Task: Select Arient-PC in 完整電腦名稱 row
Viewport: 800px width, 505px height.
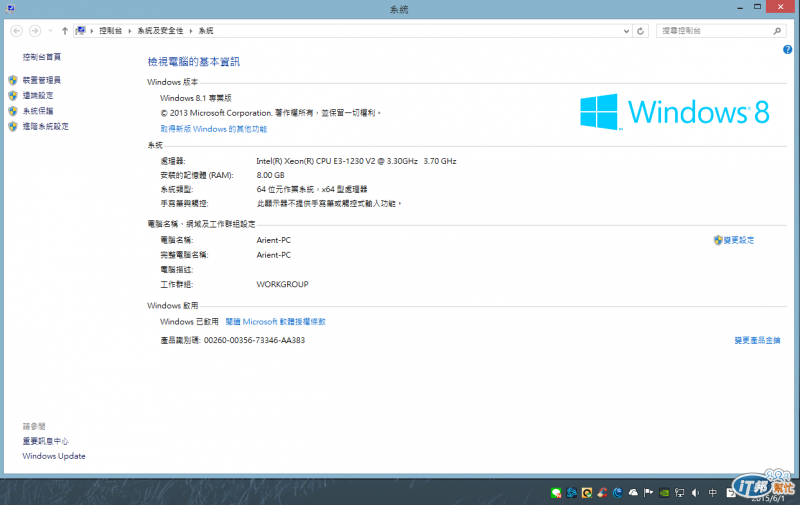Action: click(273, 255)
